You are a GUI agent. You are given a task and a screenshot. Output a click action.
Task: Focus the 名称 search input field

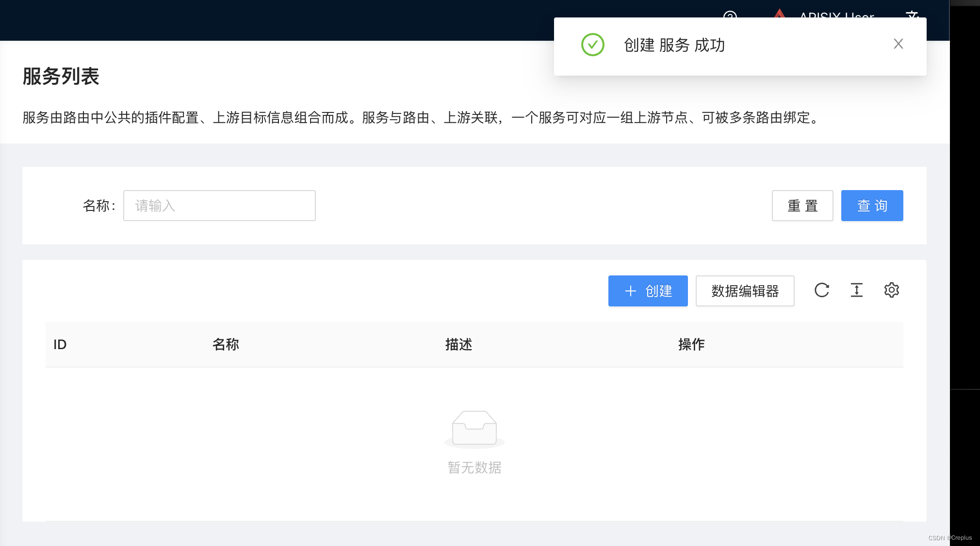(x=219, y=206)
